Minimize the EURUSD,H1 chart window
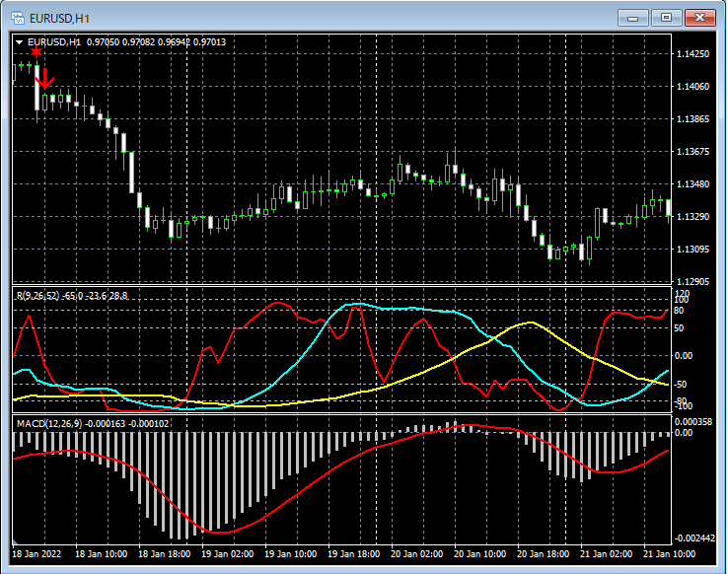 click(633, 17)
